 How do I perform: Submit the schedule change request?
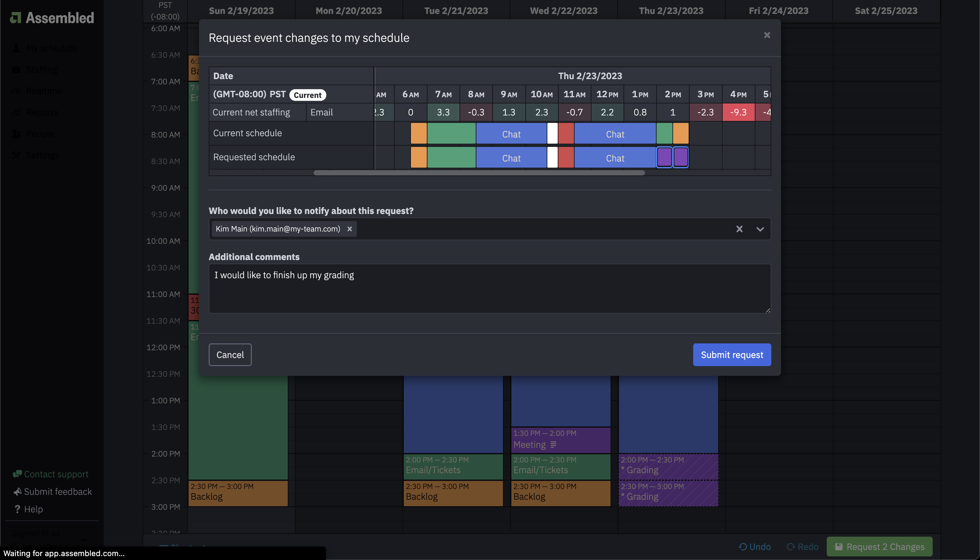coord(732,355)
